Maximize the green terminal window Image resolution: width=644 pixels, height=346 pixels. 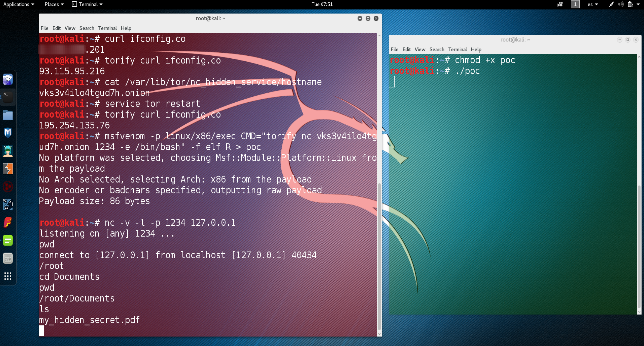coord(628,39)
